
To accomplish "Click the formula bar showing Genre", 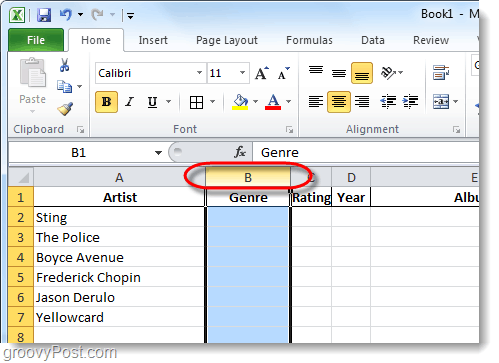I will 365,153.
